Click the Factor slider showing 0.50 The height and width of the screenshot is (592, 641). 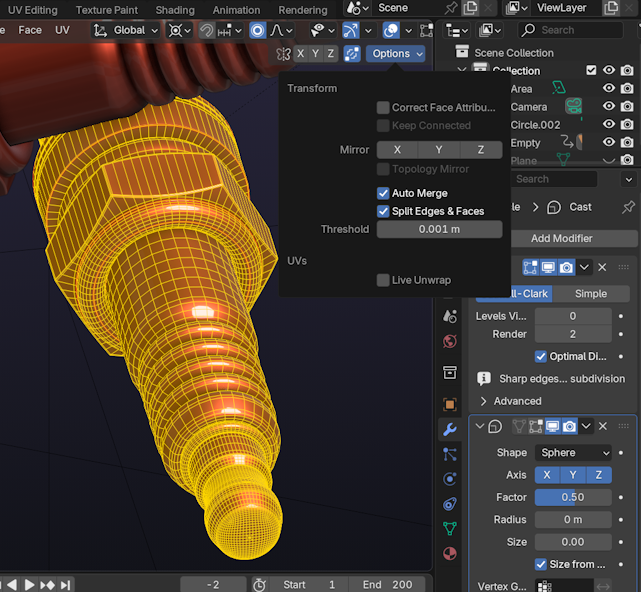pos(572,497)
